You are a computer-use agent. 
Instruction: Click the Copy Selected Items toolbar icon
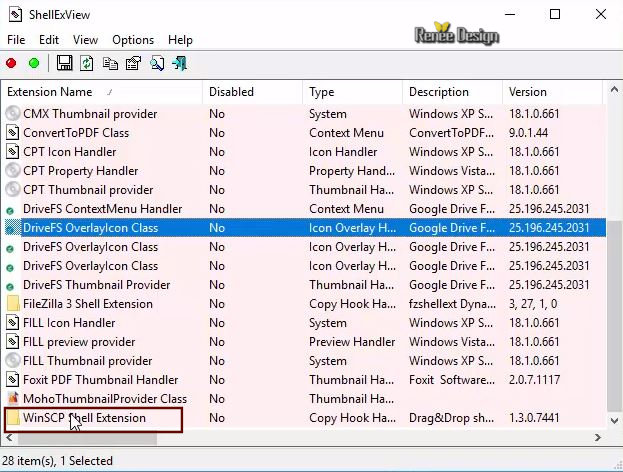click(x=110, y=63)
